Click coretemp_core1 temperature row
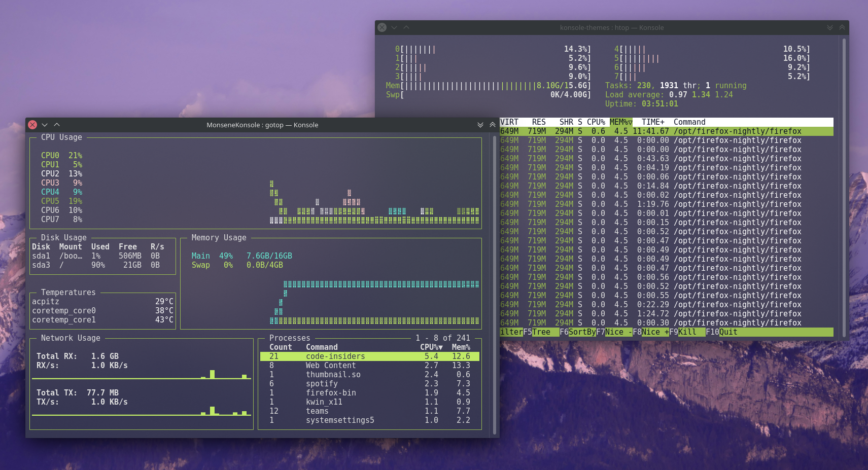 pyautogui.click(x=102, y=320)
